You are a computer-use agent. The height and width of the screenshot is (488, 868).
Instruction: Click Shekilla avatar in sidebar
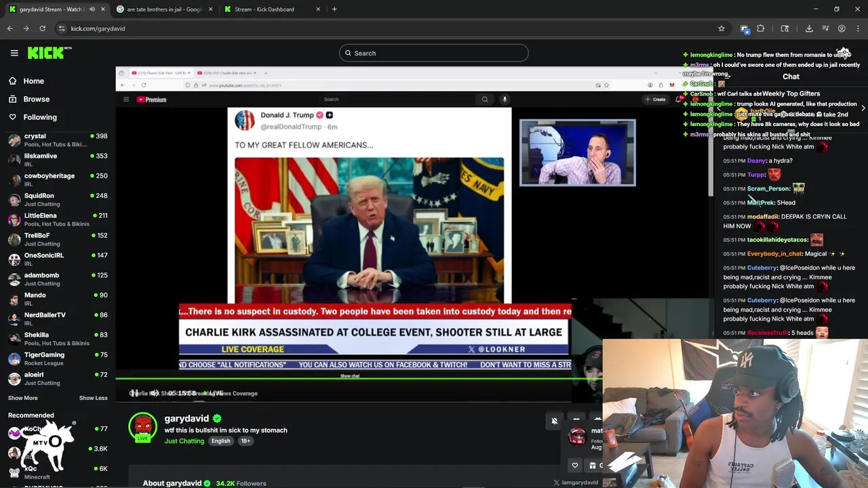click(x=14, y=339)
